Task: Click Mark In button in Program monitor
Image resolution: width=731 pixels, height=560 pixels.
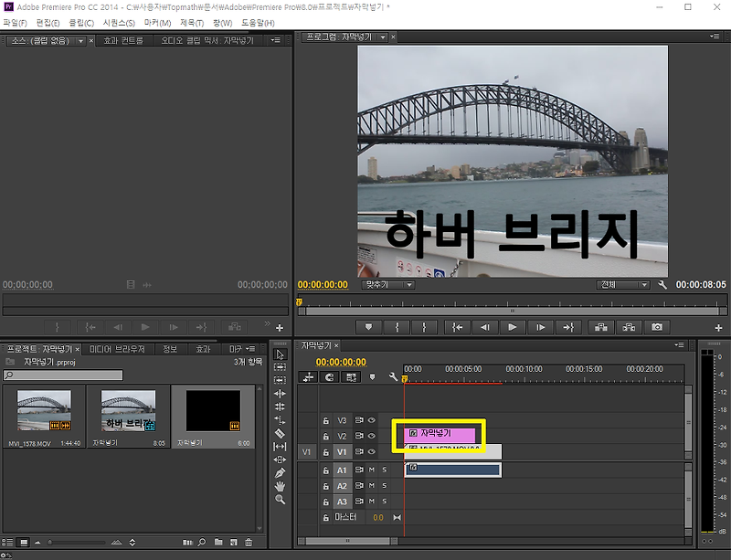Action: tap(397, 327)
